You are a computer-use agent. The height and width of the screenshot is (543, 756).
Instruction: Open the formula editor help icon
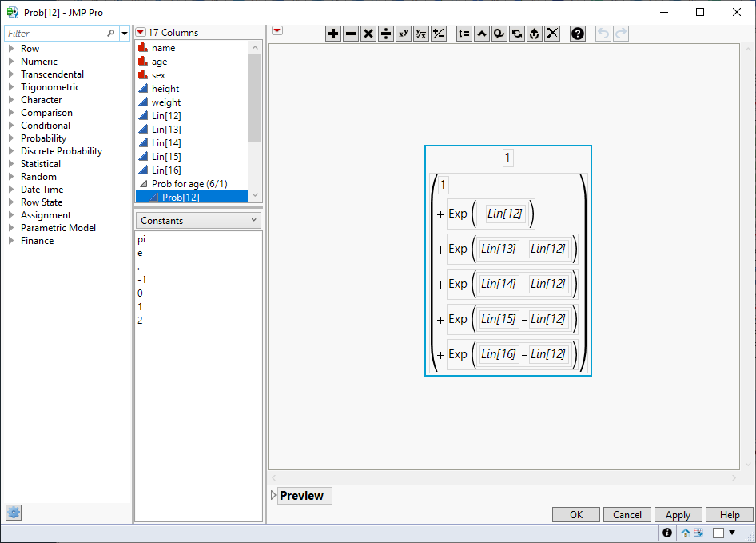point(578,34)
